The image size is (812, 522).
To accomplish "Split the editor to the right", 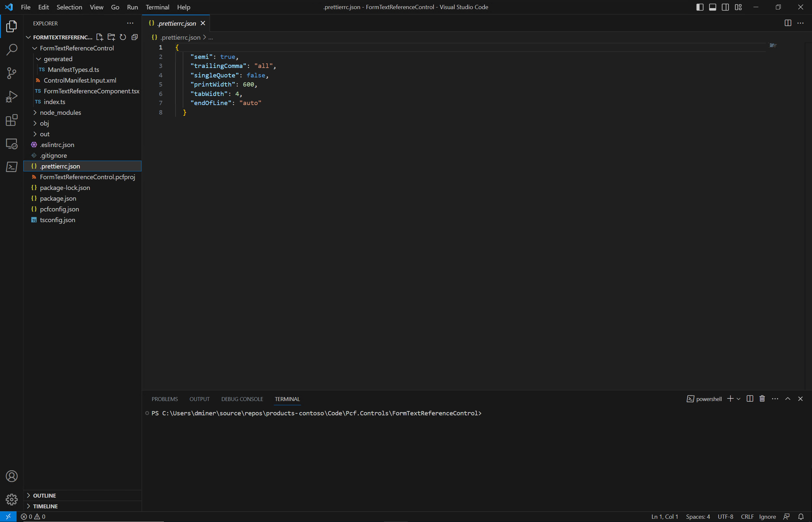I will (788, 23).
